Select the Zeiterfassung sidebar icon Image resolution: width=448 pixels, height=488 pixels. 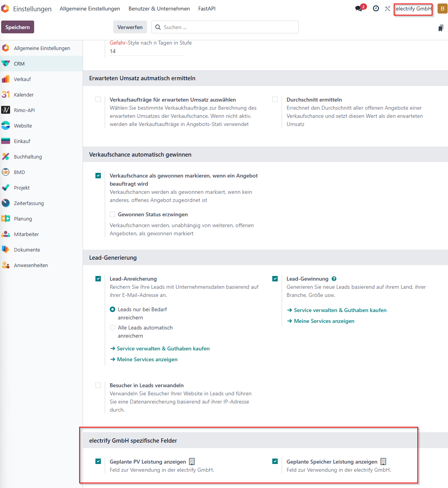tap(5, 203)
